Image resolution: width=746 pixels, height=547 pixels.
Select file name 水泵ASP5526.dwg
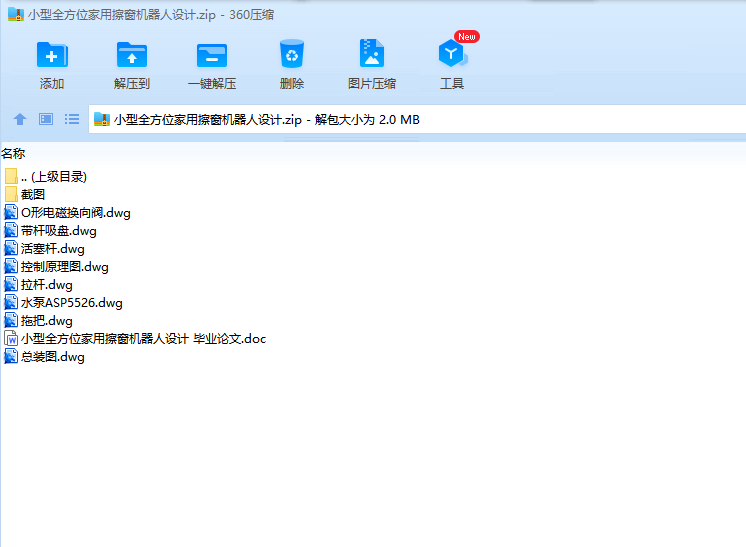72,303
